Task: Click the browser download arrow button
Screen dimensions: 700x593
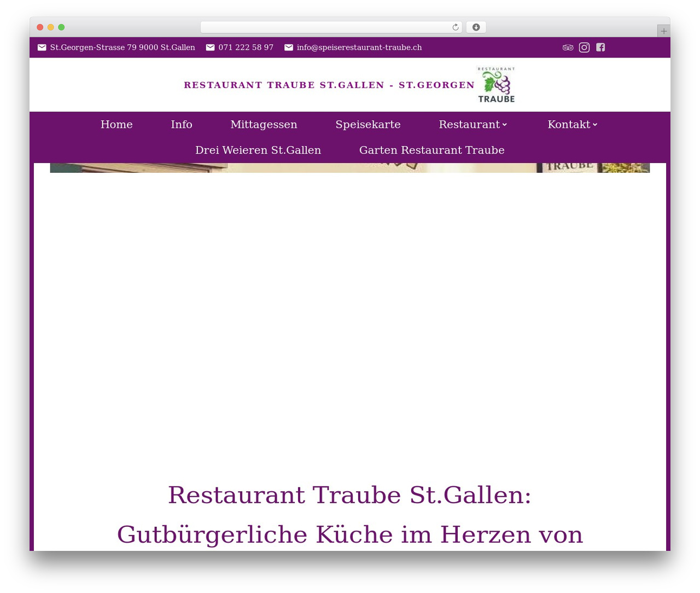Action: coord(476,27)
